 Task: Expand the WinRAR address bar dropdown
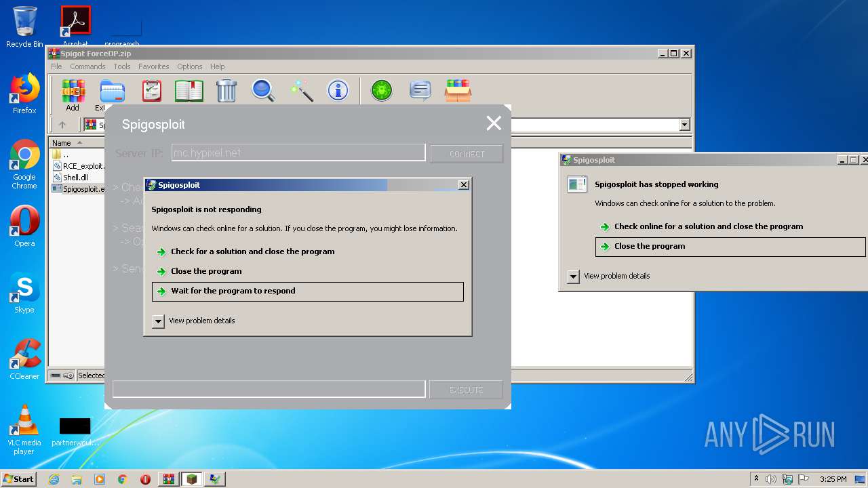click(x=684, y=125)
